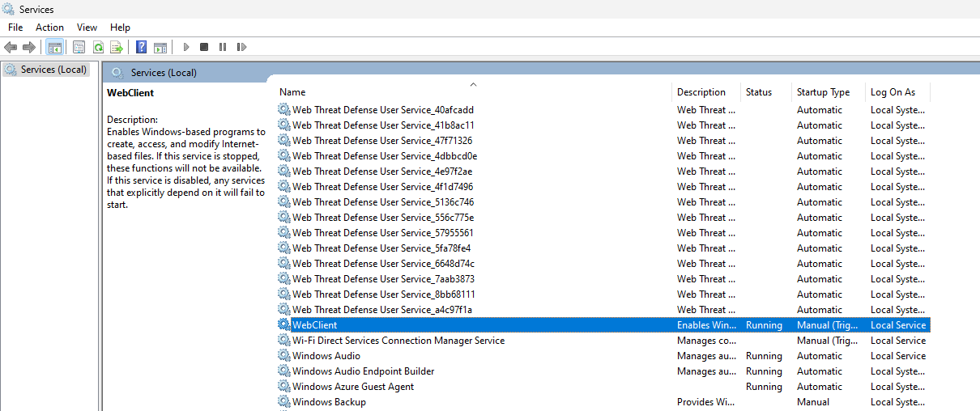The image size is (980, 411).
Task: Click gear icon of Web Threat Defense 57955561
Action: pos(283,233)
